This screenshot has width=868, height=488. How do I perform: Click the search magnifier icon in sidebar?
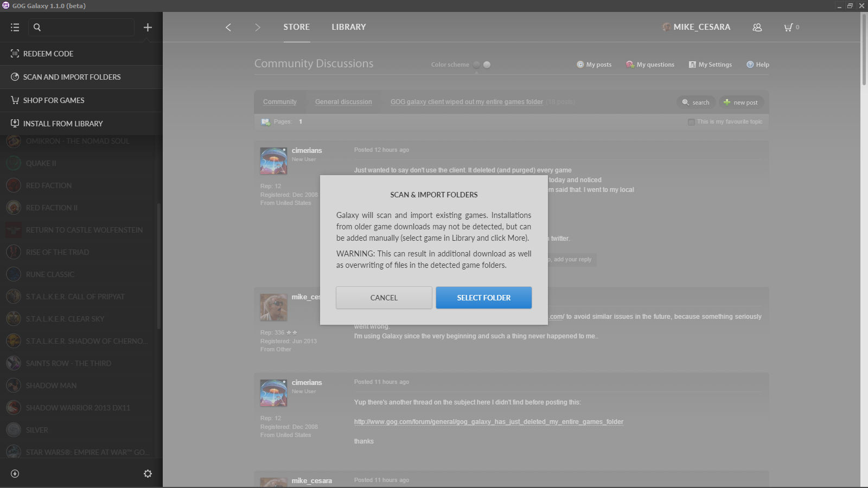pos(37,27)
